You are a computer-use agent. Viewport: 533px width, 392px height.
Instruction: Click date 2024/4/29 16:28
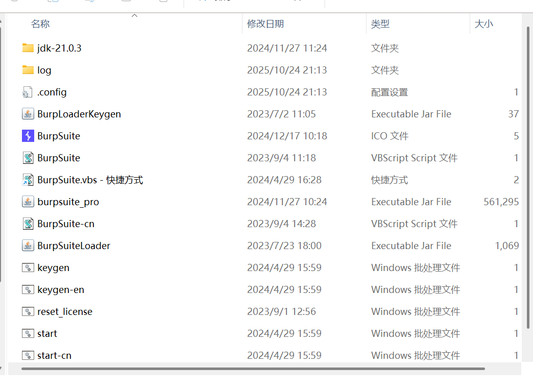click(284, 180)
